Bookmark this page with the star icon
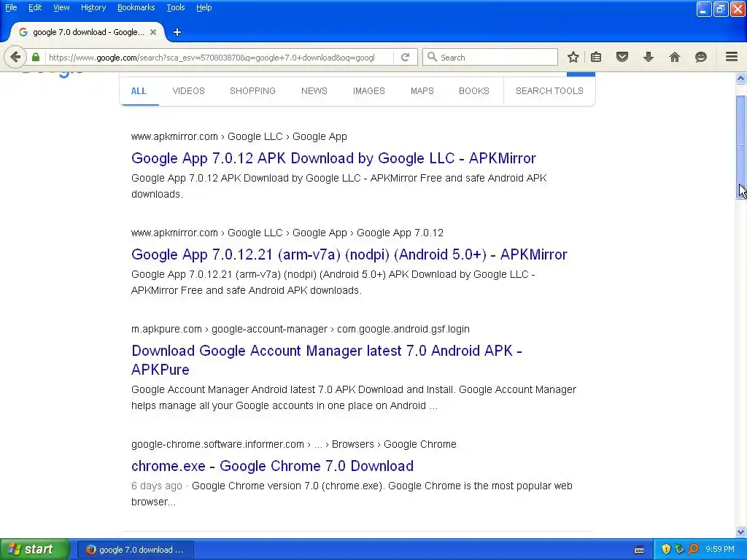The width and height of the screenshot is (747, 560). tap(573, 57)
